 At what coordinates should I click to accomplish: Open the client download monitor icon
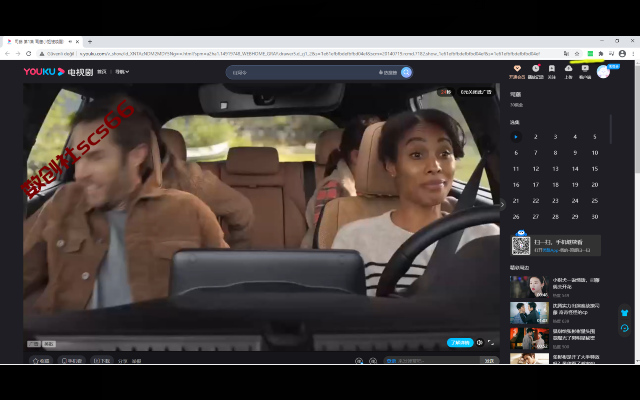click(x=585, y=68)
